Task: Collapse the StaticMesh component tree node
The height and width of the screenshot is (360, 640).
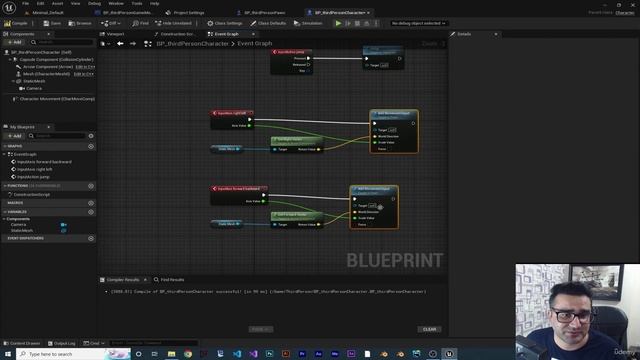Action: tap(13, 81)
